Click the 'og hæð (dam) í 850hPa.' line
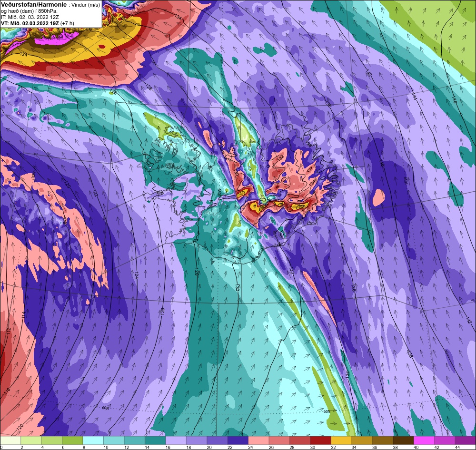This screenshot has width=476, height=450. pyautogui.click(x=29, y=11)
